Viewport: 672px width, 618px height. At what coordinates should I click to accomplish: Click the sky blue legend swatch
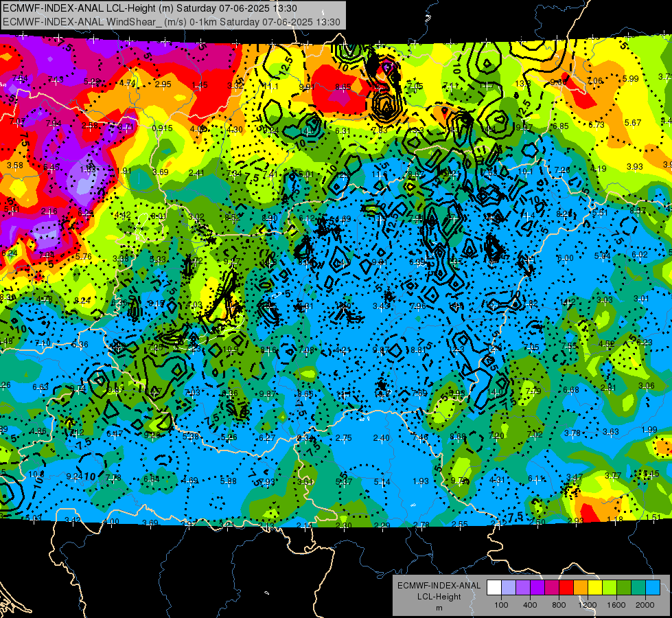[x=653, y=587]
